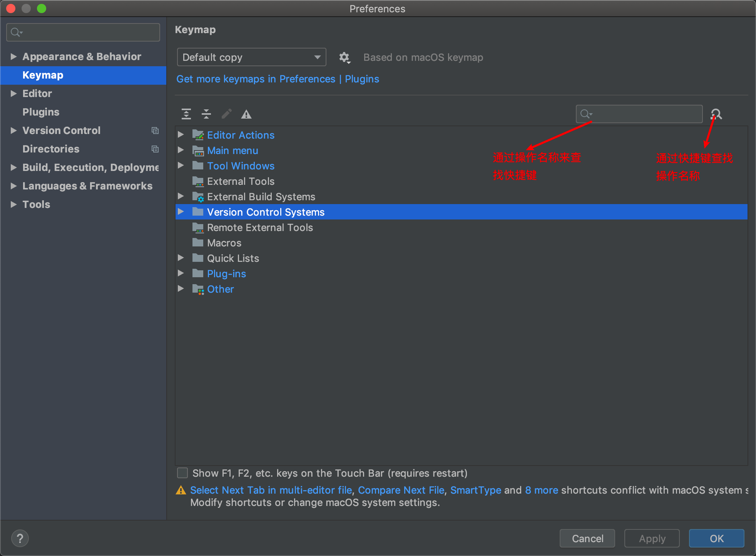Expand the Editor Actions tree node

click(x=181, y=135)
